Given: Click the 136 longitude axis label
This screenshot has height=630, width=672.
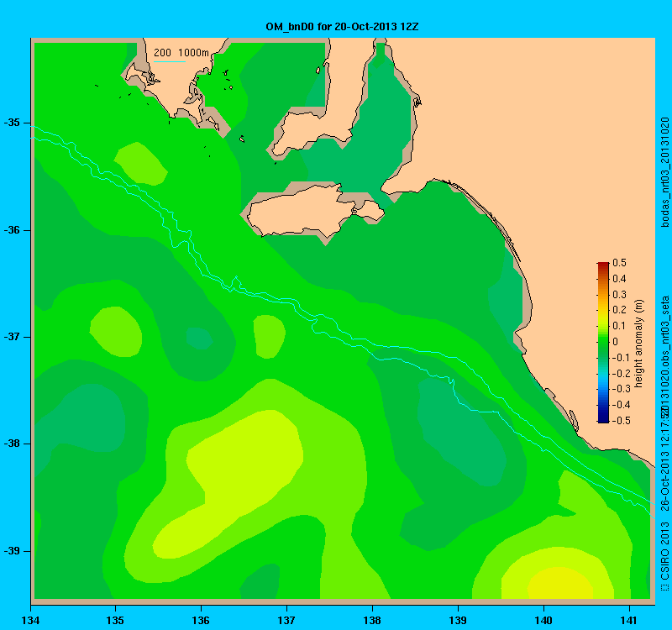Looking at the screenshot, I should (x=201, y=620).
